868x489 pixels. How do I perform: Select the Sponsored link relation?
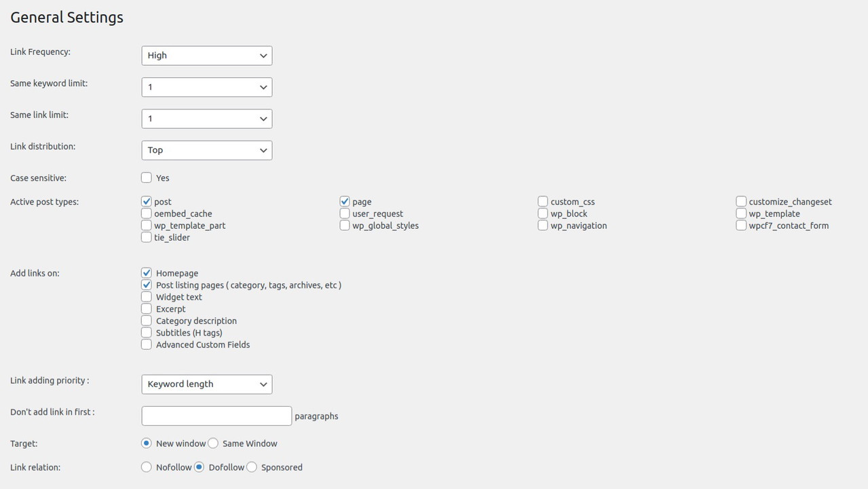tap(252, 467)
